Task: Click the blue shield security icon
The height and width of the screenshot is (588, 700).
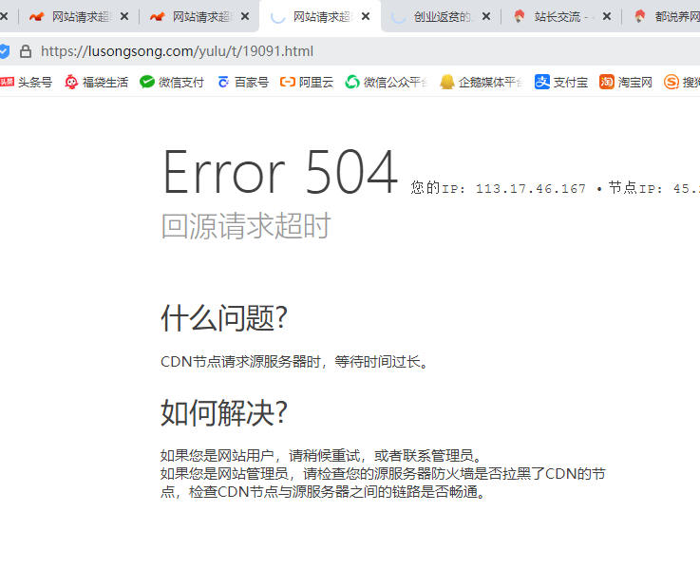Action: (4, 51)
